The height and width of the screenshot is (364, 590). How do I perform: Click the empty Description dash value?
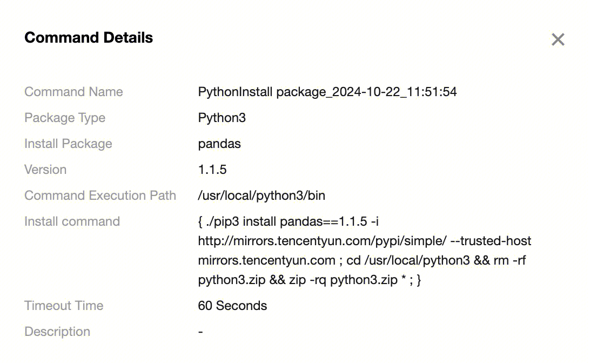pyautogui.click(x=200, y=332)
